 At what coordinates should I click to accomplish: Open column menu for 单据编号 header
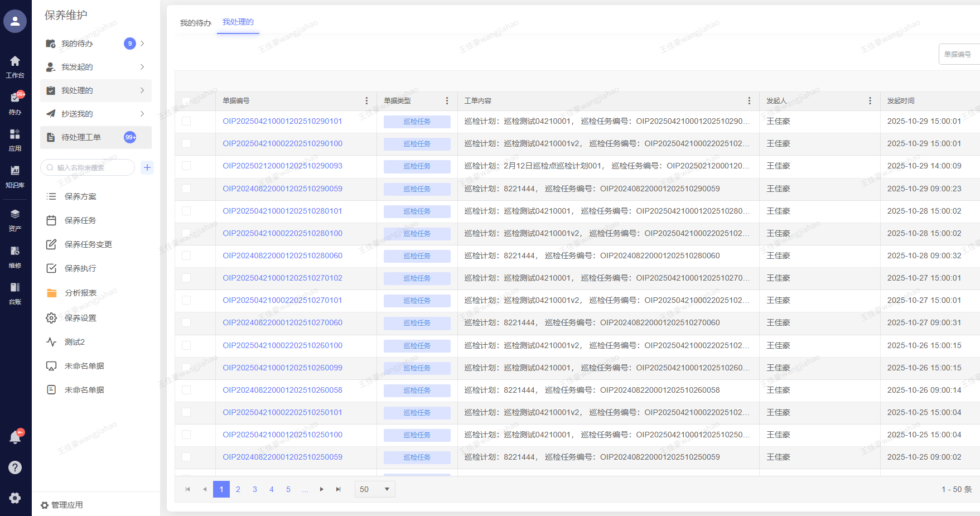366,101
